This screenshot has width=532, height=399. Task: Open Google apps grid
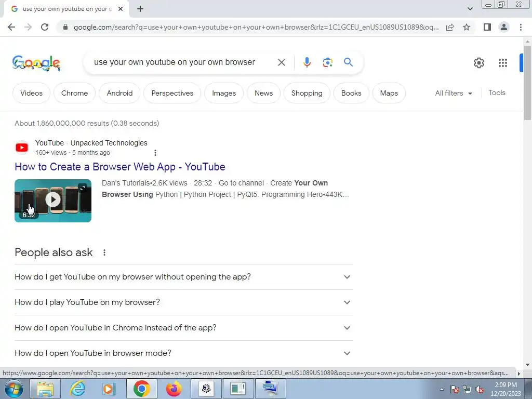click(503, 63)
